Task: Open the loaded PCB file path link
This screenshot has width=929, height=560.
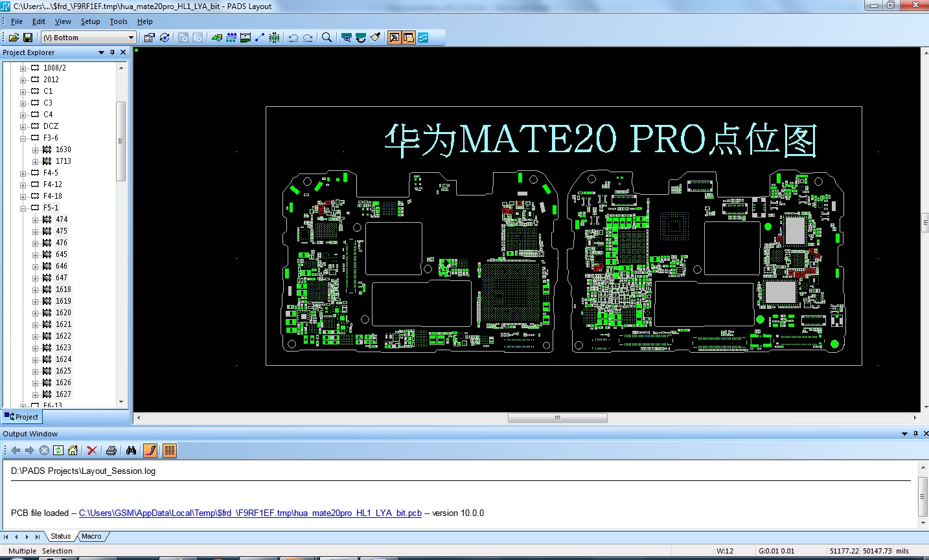Action: pos(250,513)
